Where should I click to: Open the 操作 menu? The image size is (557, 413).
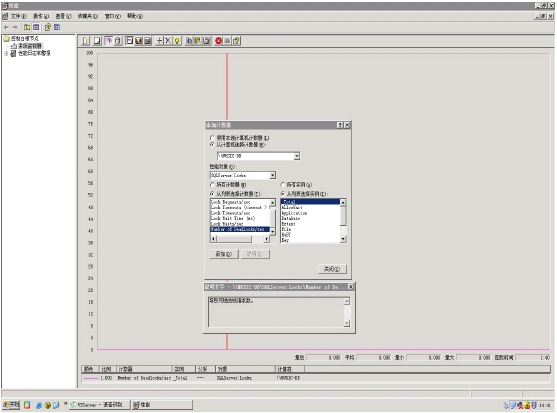(x=41, y=16)
